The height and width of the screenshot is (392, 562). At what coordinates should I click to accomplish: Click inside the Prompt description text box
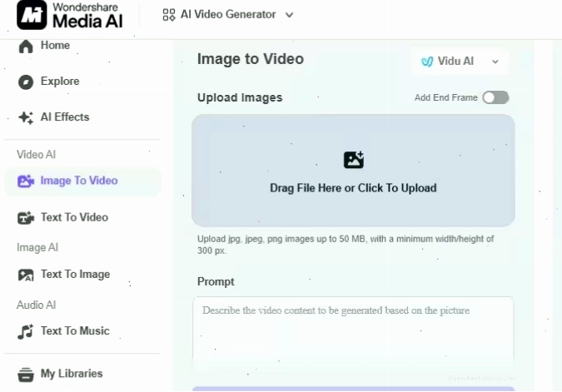[x=353, y=335]
